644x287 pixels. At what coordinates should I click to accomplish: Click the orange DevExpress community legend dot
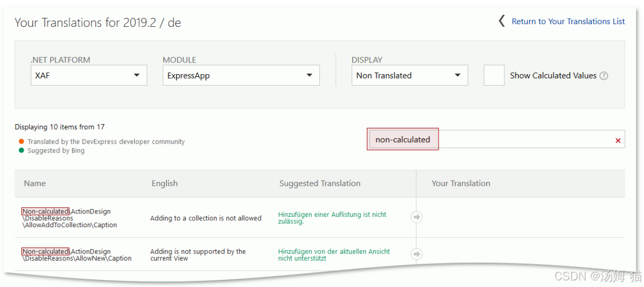21,142
